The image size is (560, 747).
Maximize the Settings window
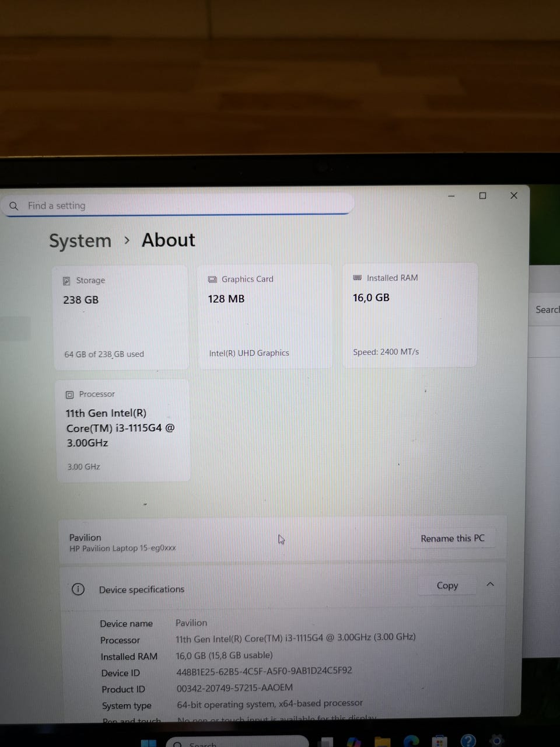click(x=482, y=196)
